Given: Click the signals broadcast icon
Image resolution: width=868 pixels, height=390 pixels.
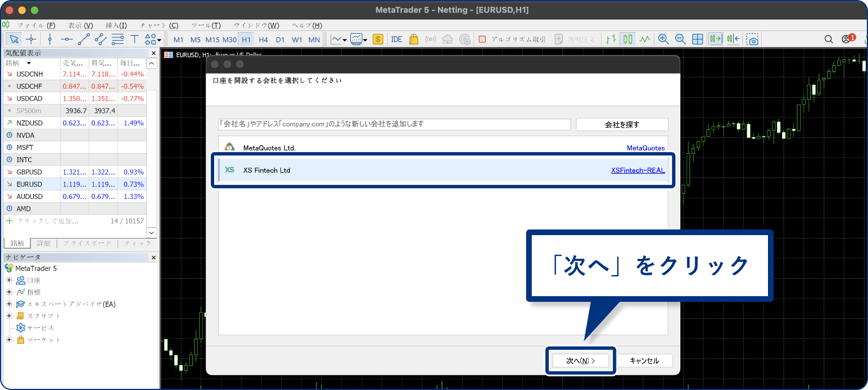Looking at the screenshot, I should (x=431, y=39).
